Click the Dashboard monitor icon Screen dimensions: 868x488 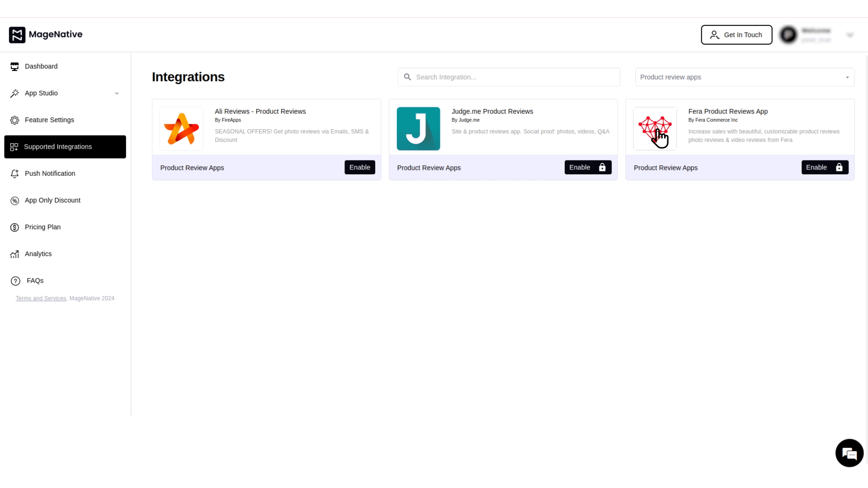[x=14, y=66]
